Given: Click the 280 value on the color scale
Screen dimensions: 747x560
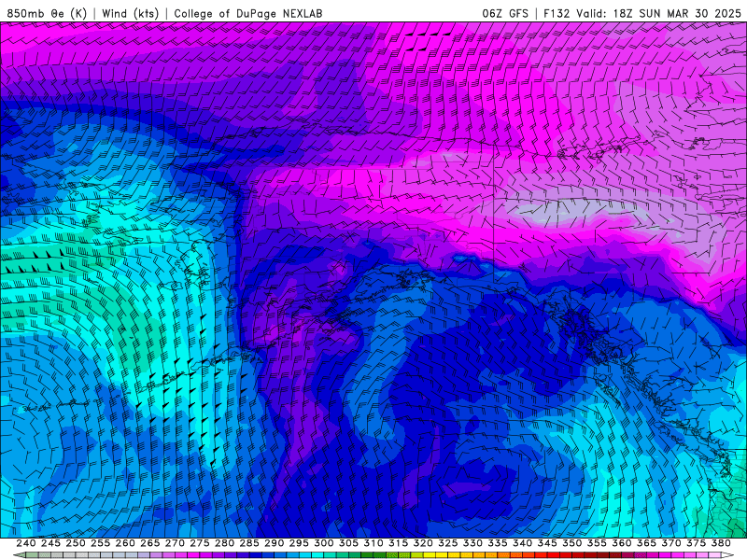Looking at the screenshot, I should click(224, 543).
